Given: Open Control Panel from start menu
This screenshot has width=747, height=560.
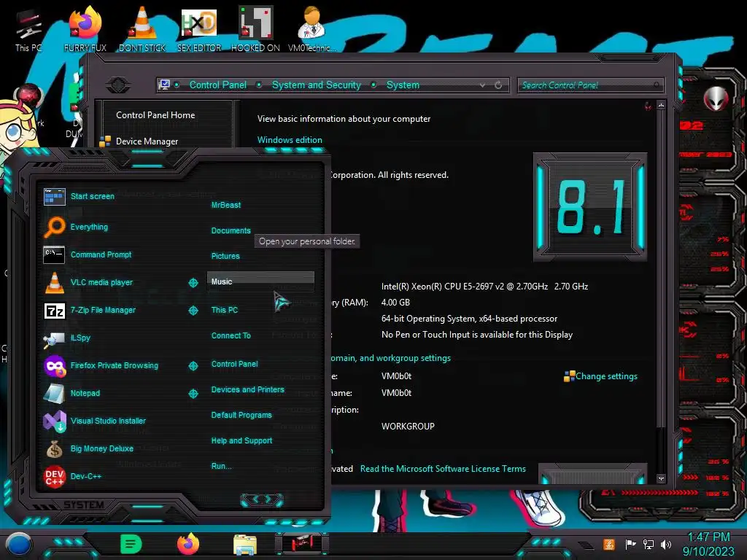Looking at the screenshot, I should pyautogui.click(x=234, y=365).
